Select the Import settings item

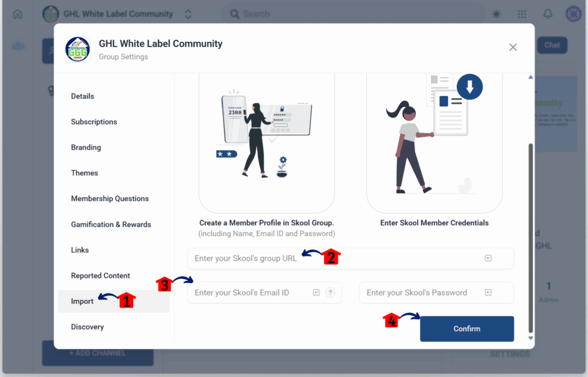pos(114,301)
